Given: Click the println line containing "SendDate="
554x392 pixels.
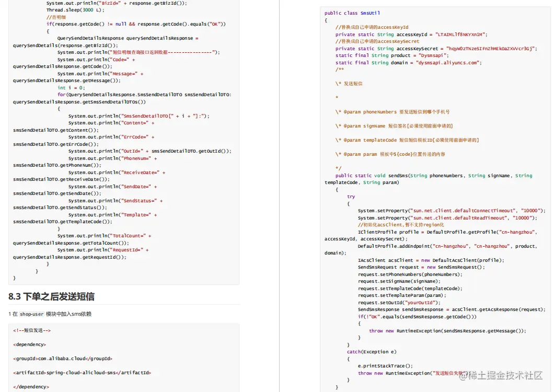Looking at the screenshot, I should pos(113,187).
